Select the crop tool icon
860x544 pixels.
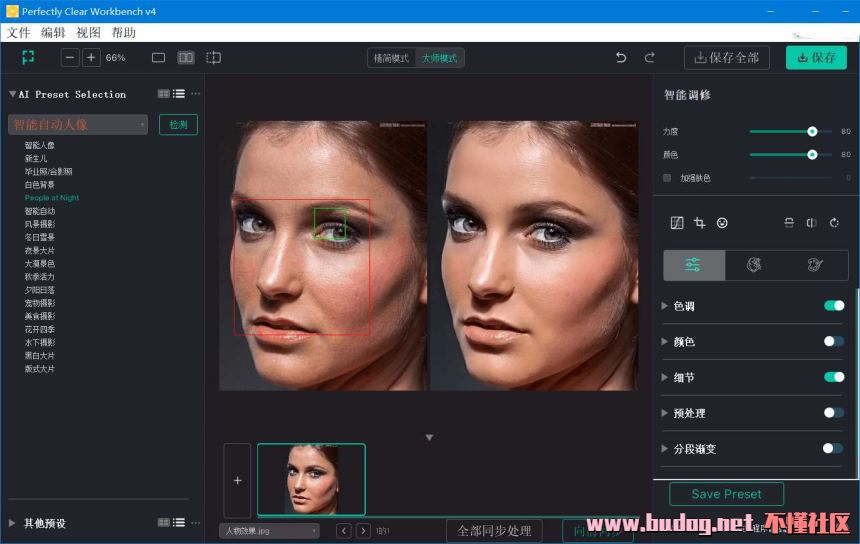[x=700, y=223]
